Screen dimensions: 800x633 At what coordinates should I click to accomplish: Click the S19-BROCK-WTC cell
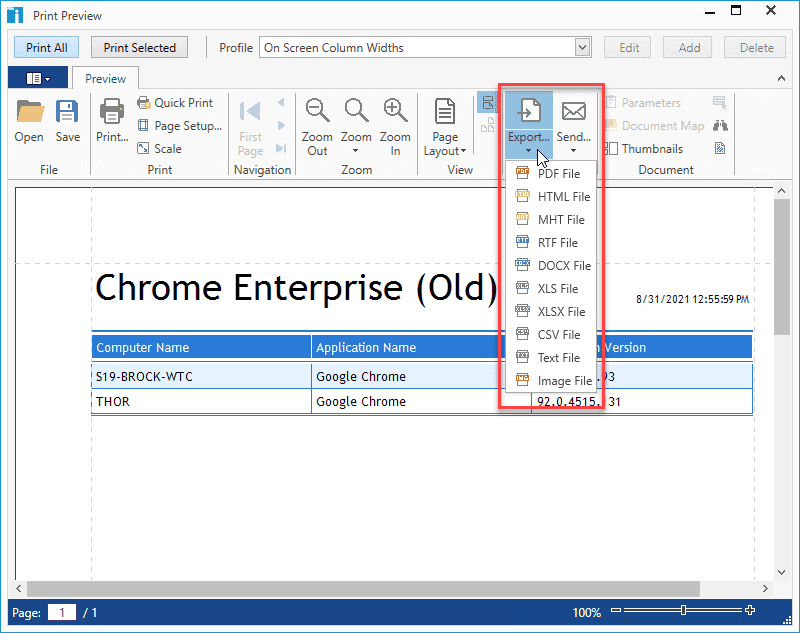[x=201, y=376]
